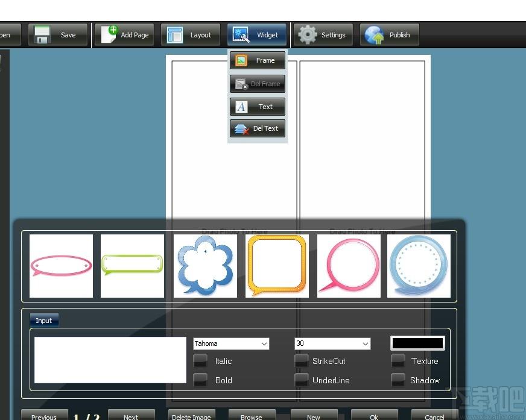Screen dimensions: 526x420
Task: Select the Frame picture icon
Action: pos(241,60)
